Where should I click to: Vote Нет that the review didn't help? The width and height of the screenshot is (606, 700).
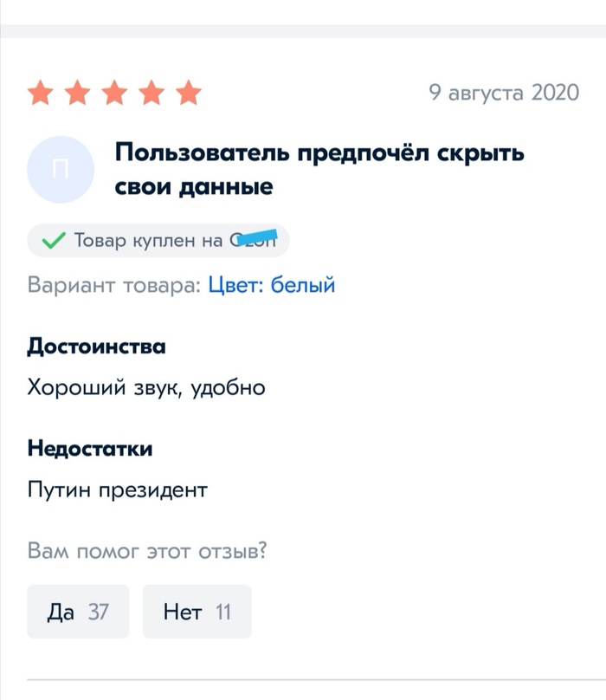tap(197, 611)
